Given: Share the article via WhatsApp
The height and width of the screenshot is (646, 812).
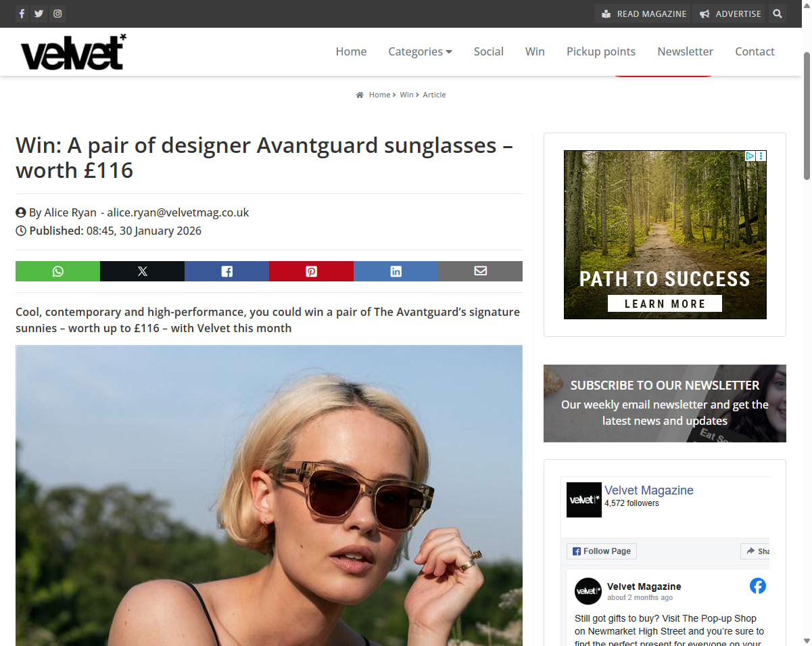Looking at the screenshot, I should point(57,271).
